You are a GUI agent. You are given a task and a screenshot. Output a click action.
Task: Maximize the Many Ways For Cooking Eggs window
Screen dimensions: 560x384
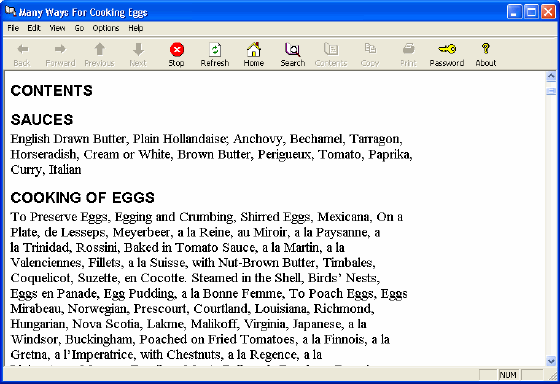pyautogui.click(x=531, y=12)
